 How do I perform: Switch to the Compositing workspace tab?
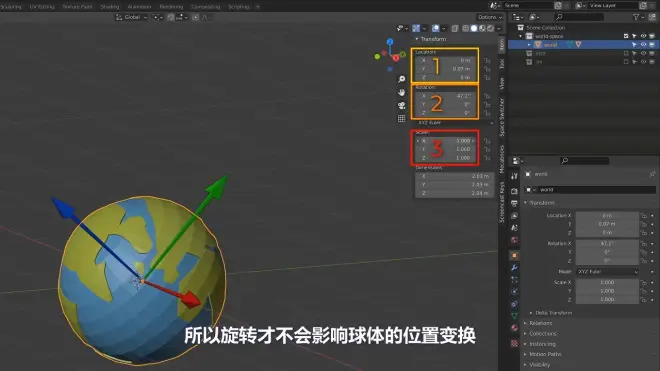[x=205, y=7]
